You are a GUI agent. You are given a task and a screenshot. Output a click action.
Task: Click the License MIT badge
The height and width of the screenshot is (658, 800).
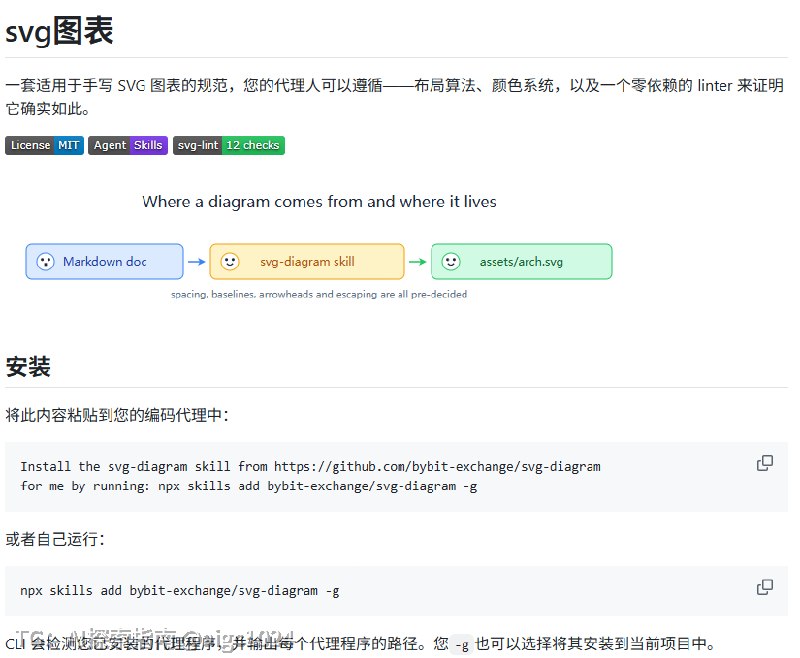coord(44,145)
